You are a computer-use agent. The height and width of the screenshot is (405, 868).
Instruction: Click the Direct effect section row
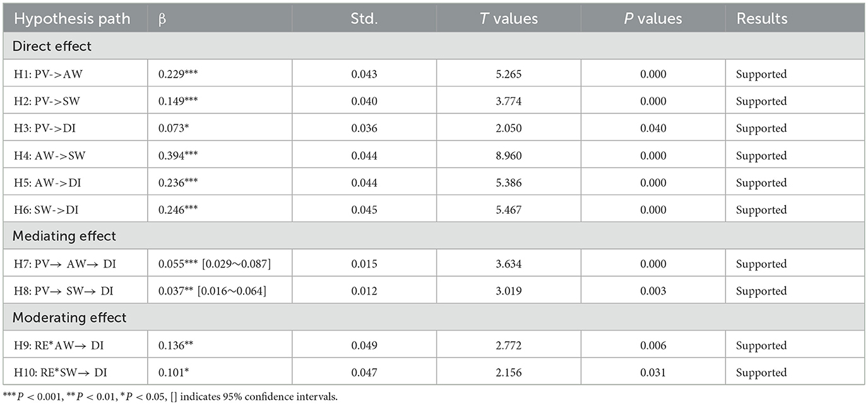click(x=53, y=47)
